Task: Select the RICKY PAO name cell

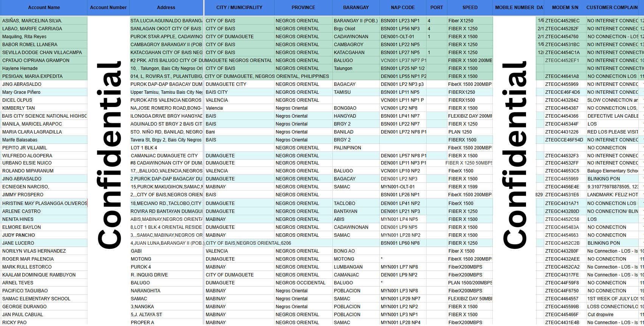Action: click(44, 323)
